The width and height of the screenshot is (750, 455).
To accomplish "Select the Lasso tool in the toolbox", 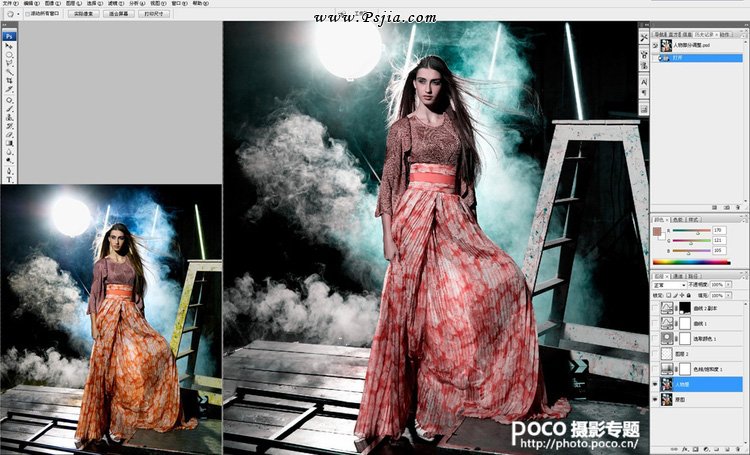I will point(10,63).
